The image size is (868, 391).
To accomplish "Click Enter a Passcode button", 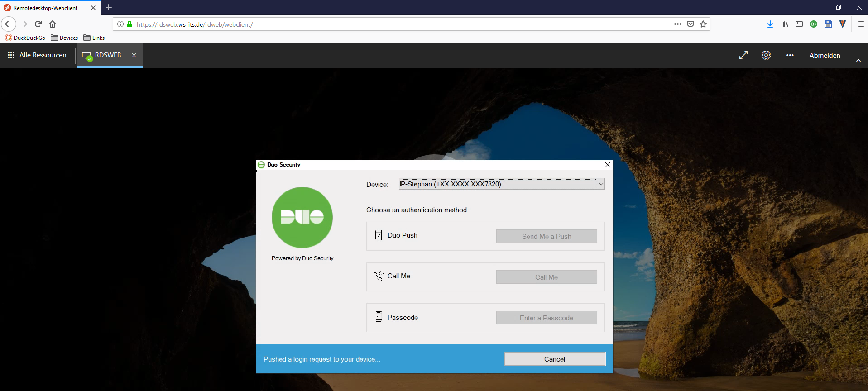I will [x=547, y=318].
